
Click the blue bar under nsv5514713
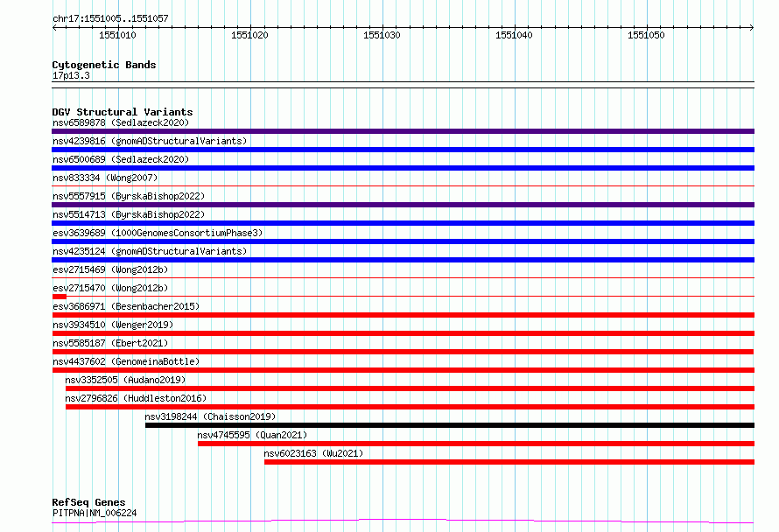click(403, 223)
